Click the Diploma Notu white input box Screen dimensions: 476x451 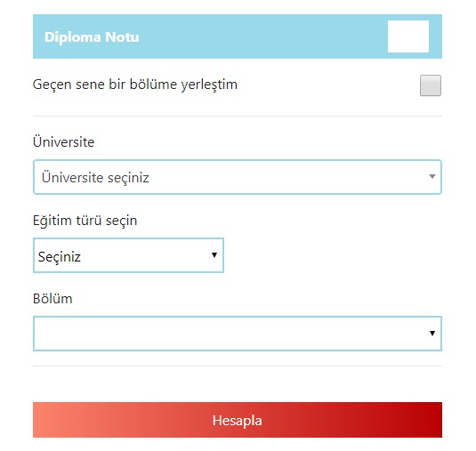coord(408,36)
